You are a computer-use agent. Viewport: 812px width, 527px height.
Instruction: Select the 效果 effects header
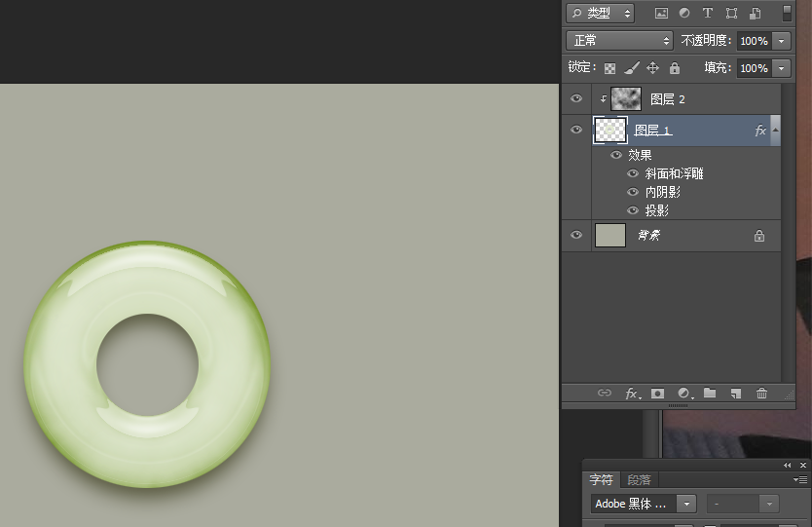pyautogui.click(x=640, y=155)
